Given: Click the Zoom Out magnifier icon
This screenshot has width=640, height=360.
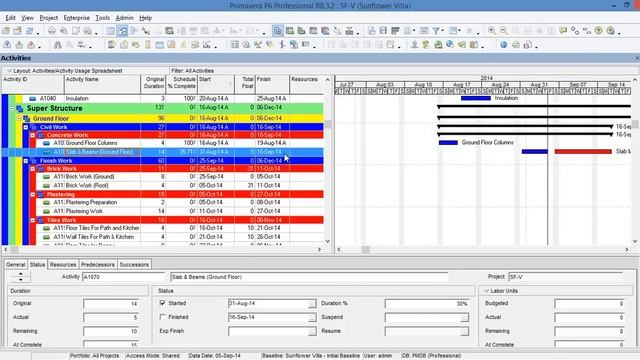Looking at the screenshot, I should pyautogui.click(x=504, y=31).
